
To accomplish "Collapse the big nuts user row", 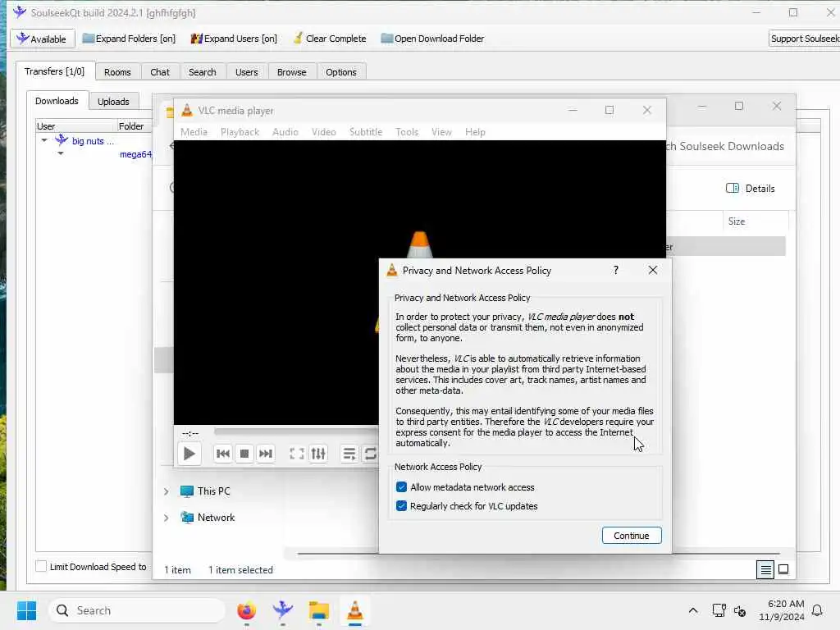I will pyautogui.click(x=44, y=140).
